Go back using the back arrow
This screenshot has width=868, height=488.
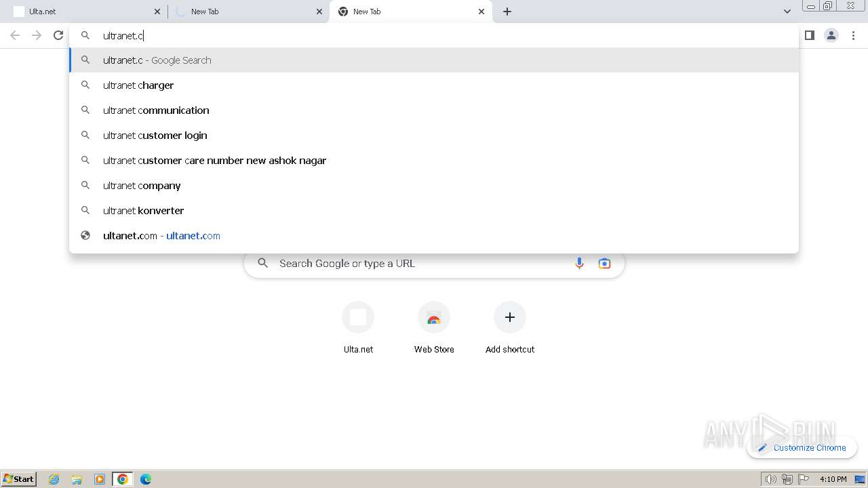click(x=15, y=35)
